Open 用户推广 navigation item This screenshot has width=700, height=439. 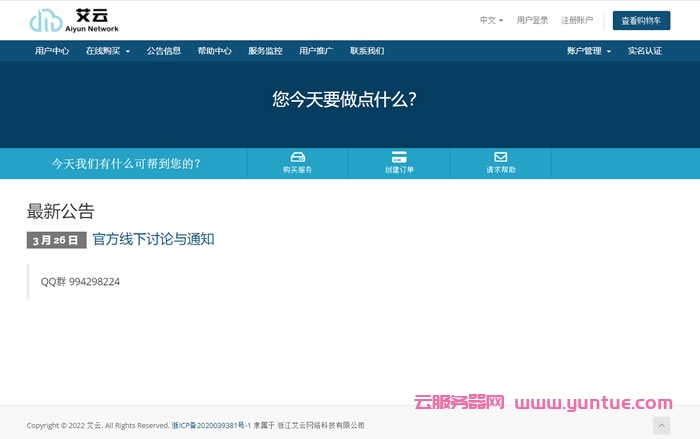[x=316, y=51]
